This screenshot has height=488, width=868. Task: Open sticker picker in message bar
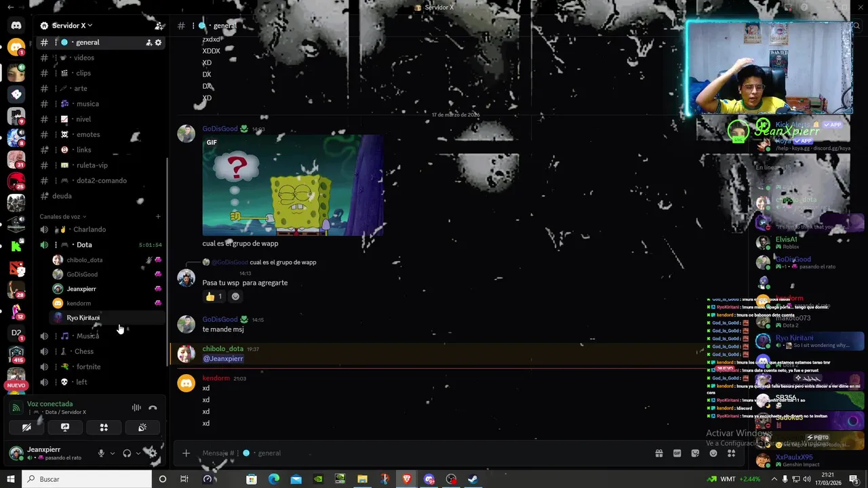point(695,453)
